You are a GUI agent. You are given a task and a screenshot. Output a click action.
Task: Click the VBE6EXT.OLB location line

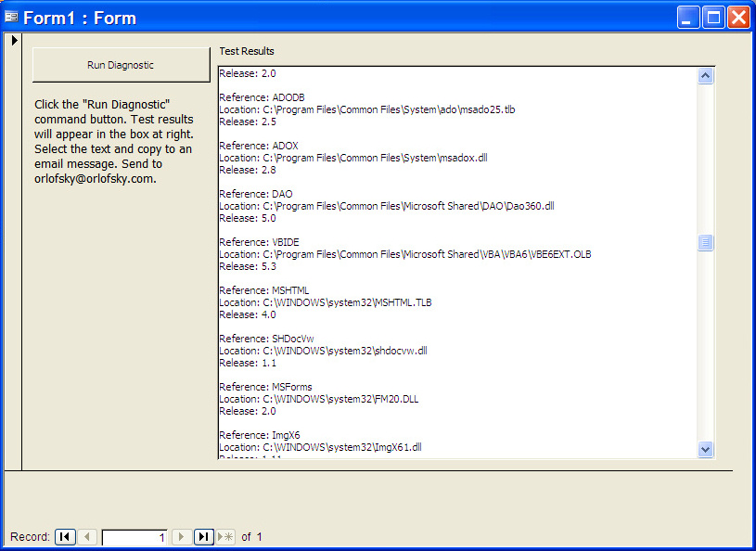point(405,254)
